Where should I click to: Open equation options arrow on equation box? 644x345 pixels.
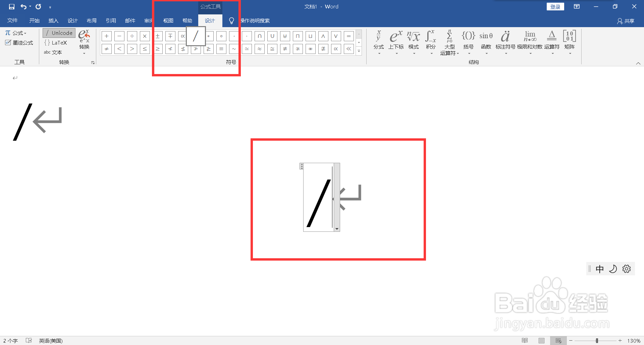point(337,229)
